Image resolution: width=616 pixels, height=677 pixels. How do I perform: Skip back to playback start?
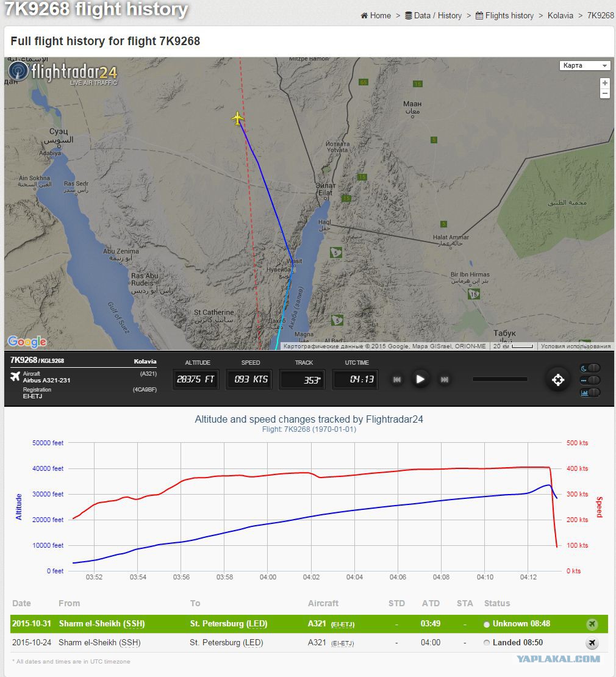pos(397,379)
